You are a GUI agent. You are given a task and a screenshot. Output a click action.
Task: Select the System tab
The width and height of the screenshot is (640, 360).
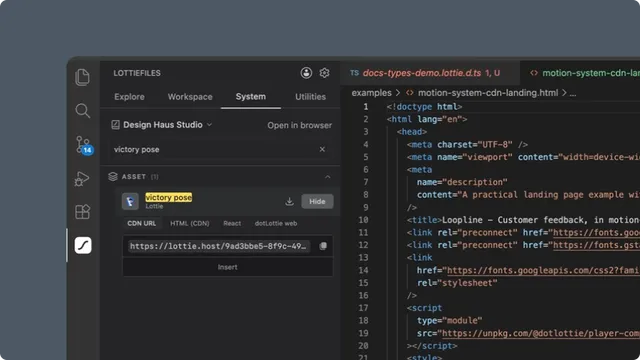pos(251,97)
